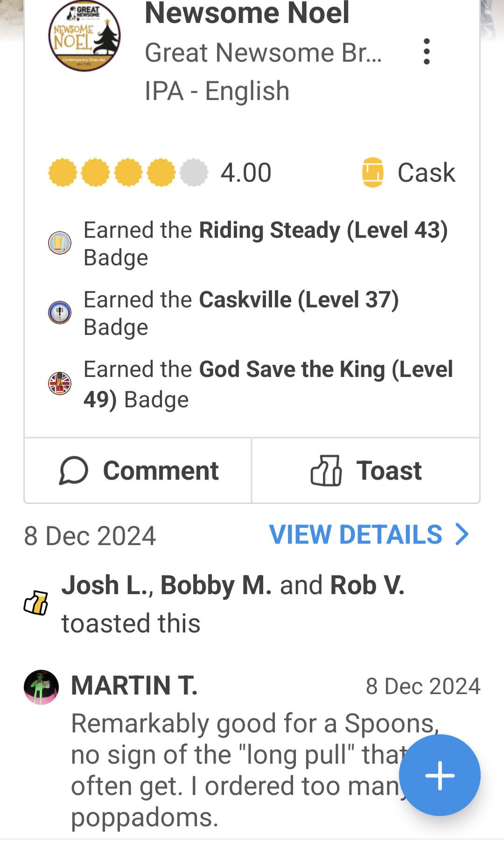Tap the toasted beer mugs icon
The width and height of the screenshot is (504, 844).
click(x=36, y=603)
